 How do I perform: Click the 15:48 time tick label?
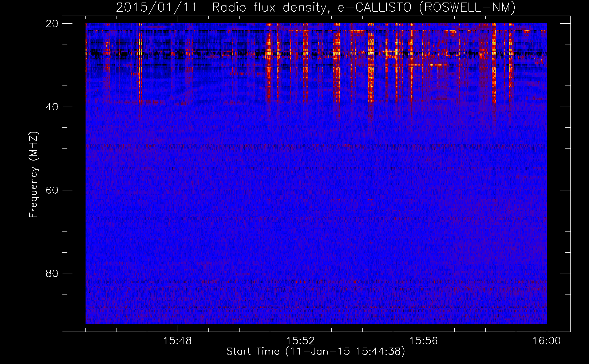coord(177,341)
